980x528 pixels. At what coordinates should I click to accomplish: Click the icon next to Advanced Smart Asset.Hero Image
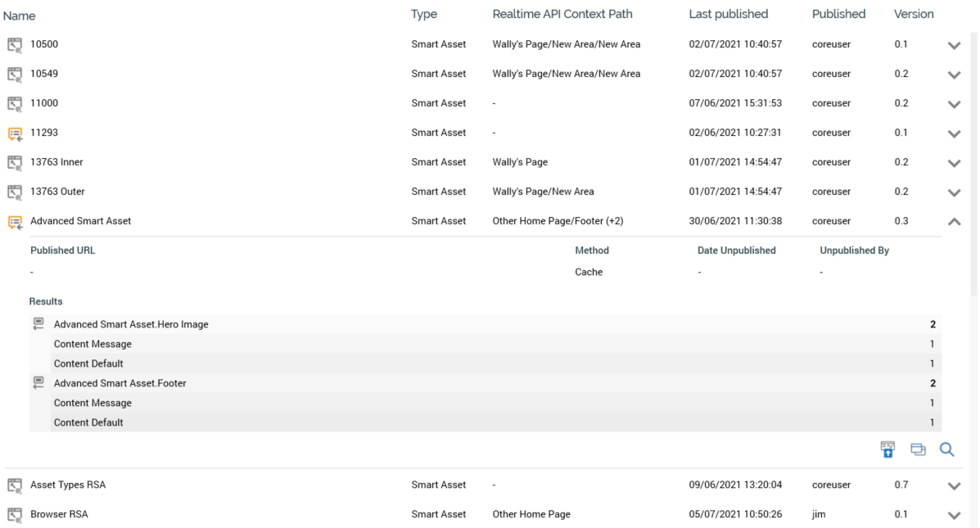point(38,324)
